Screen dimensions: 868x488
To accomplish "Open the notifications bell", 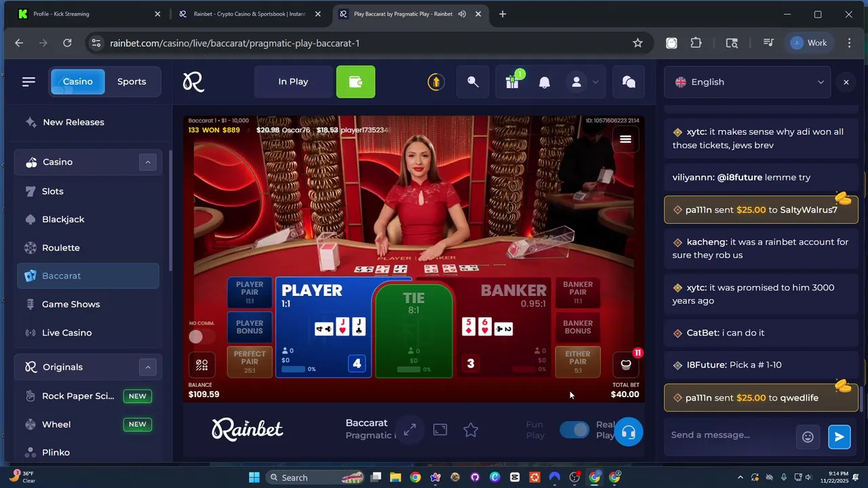I will click(544, 82).
